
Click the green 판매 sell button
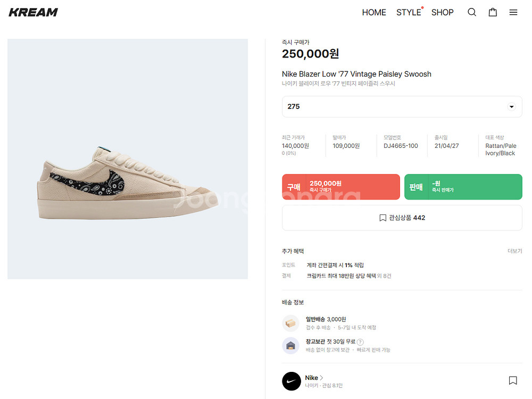click(463, 187)
